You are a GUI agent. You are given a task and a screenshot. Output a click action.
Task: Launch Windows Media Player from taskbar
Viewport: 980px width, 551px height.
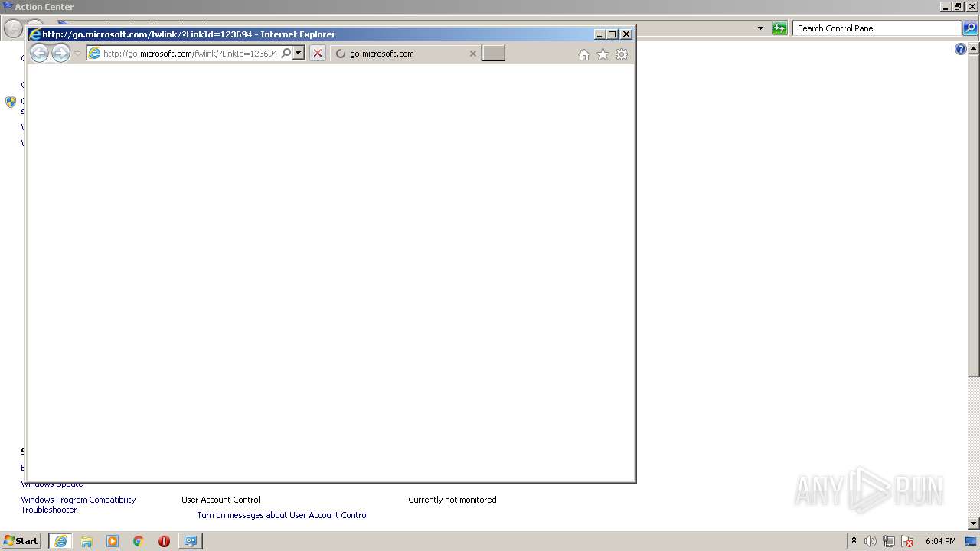pyautogui.click(x=113, y=541)
